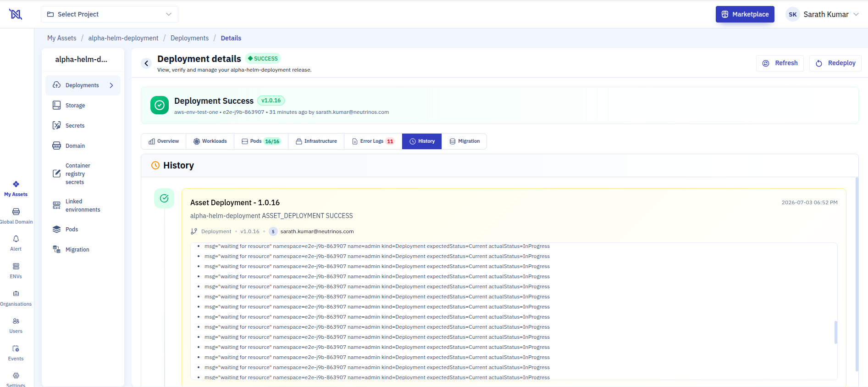
Task: Click the Migration sidebar icon
Action: click(56, 249)
